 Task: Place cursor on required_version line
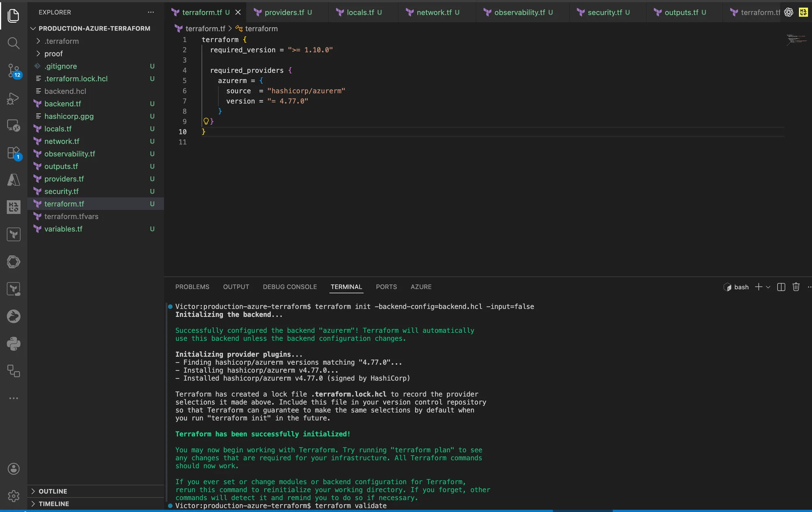tap(271, 50)
